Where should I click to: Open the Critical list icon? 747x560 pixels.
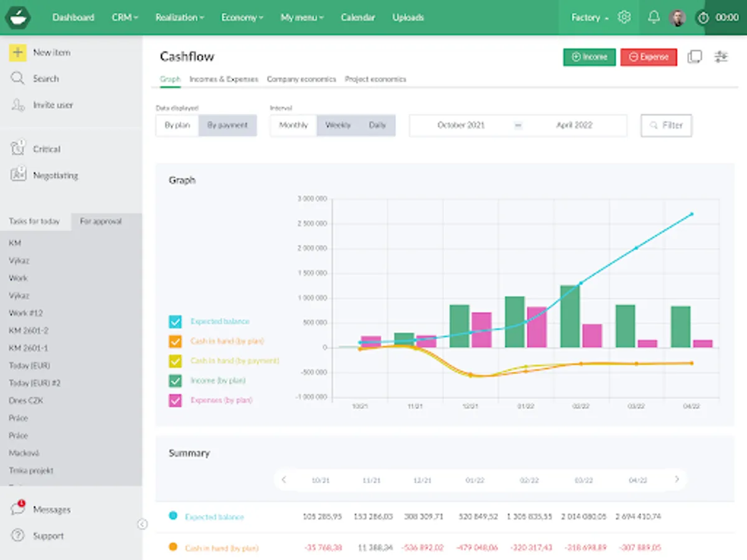click(x=17, y=149)
